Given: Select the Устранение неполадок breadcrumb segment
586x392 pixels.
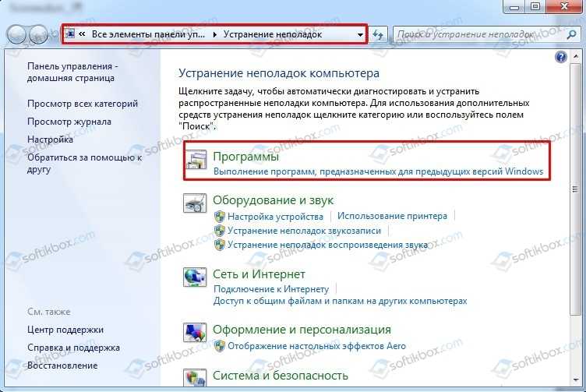Looking at the screenshot, I should (273, 34).
